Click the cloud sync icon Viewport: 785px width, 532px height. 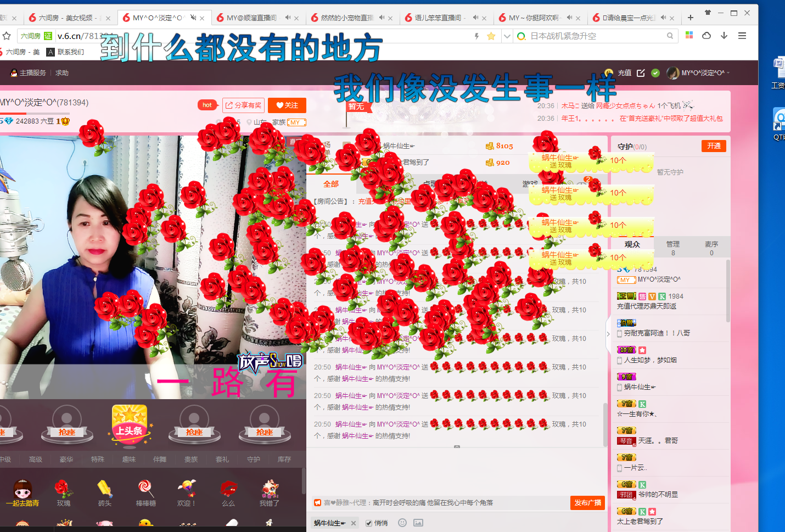706,36
